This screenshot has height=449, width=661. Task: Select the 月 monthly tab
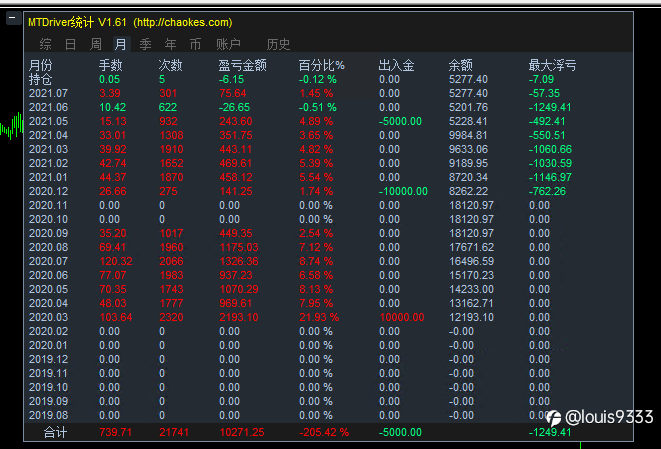[121, 44]
